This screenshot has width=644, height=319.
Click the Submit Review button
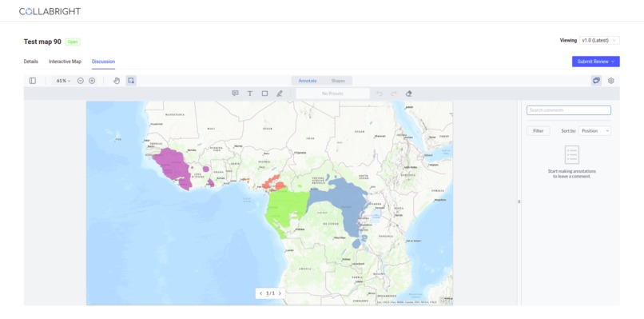pos(595,62)
